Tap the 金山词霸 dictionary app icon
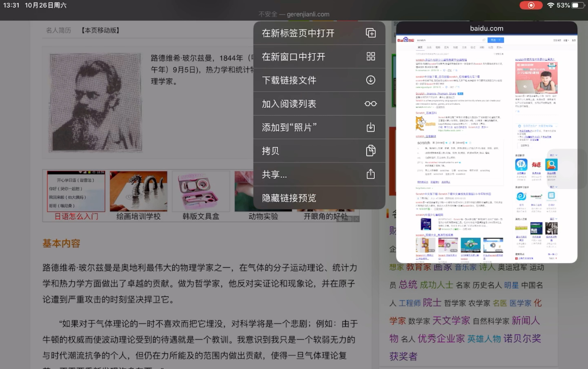Image resolution: width=588 pixels, height=369 pixels. click(x=552, y=165)
